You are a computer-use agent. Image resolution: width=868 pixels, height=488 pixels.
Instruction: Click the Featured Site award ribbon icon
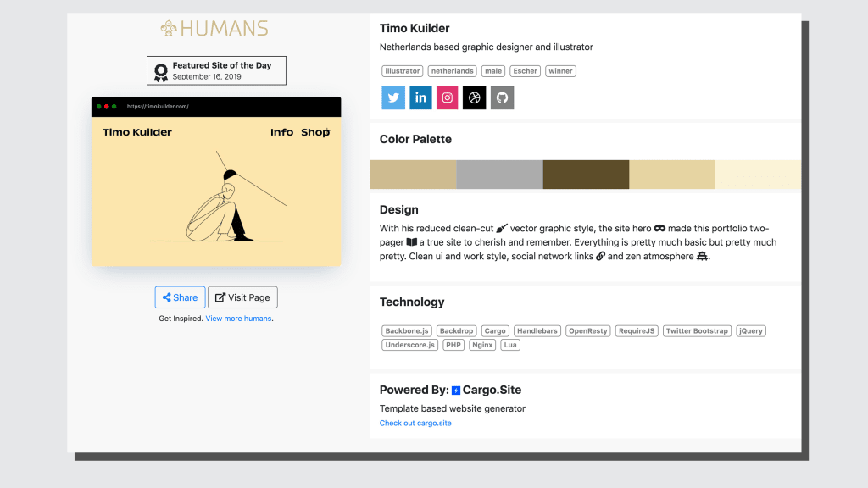[159, 70]
